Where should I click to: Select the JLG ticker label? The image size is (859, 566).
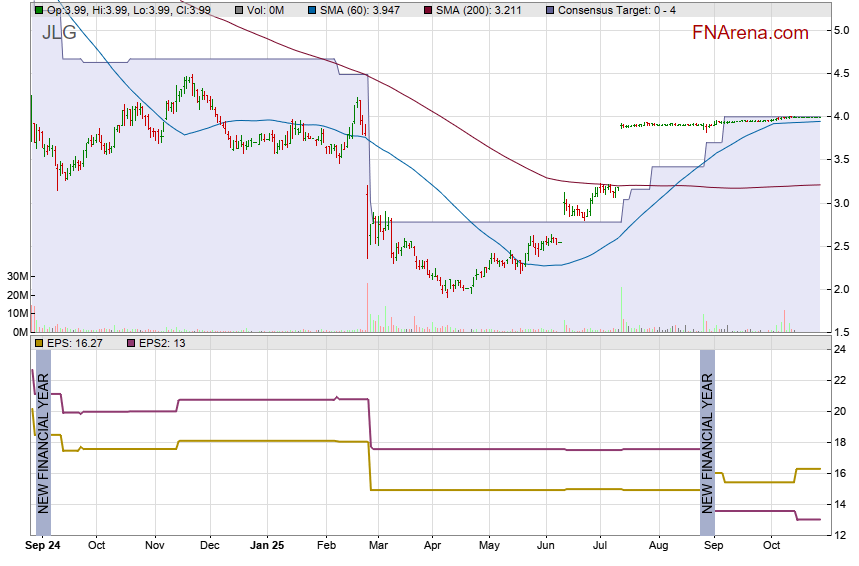59,32
